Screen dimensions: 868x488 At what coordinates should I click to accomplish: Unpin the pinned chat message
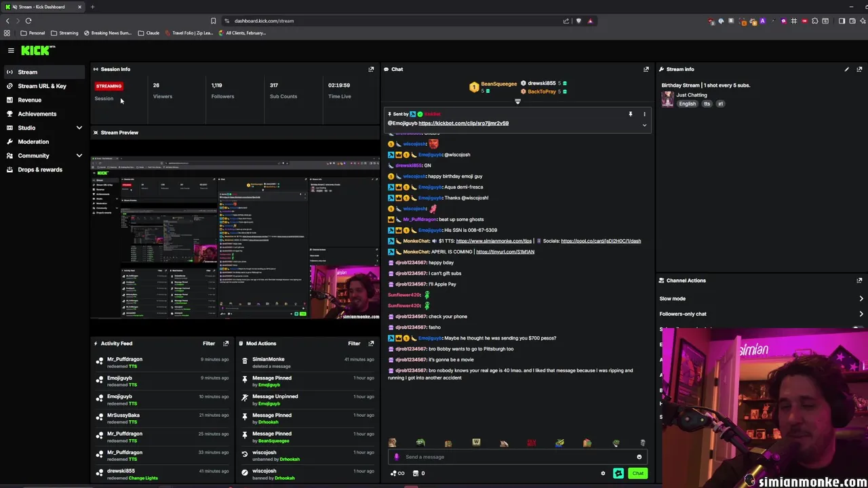click(x=631, y=114)
